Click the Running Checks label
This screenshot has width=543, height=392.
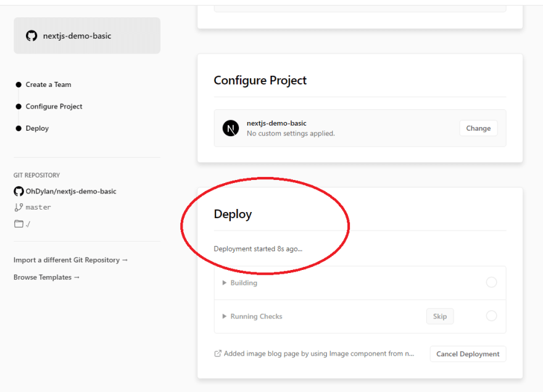[256, 316]
